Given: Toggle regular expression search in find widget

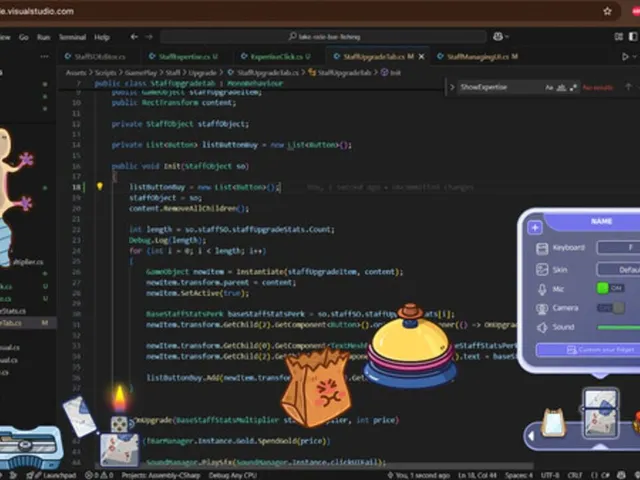Looking at the screenshot, I should 573,87.
